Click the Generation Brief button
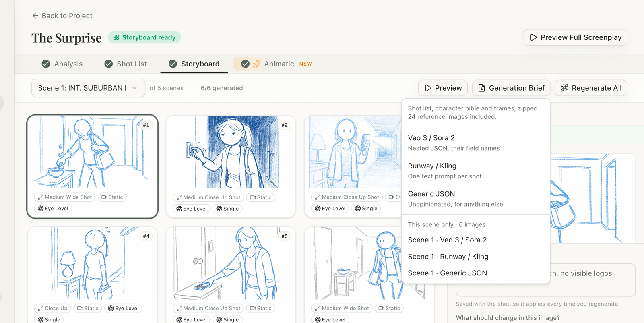Viewport: 644px width, 323px height. point(511,88)
